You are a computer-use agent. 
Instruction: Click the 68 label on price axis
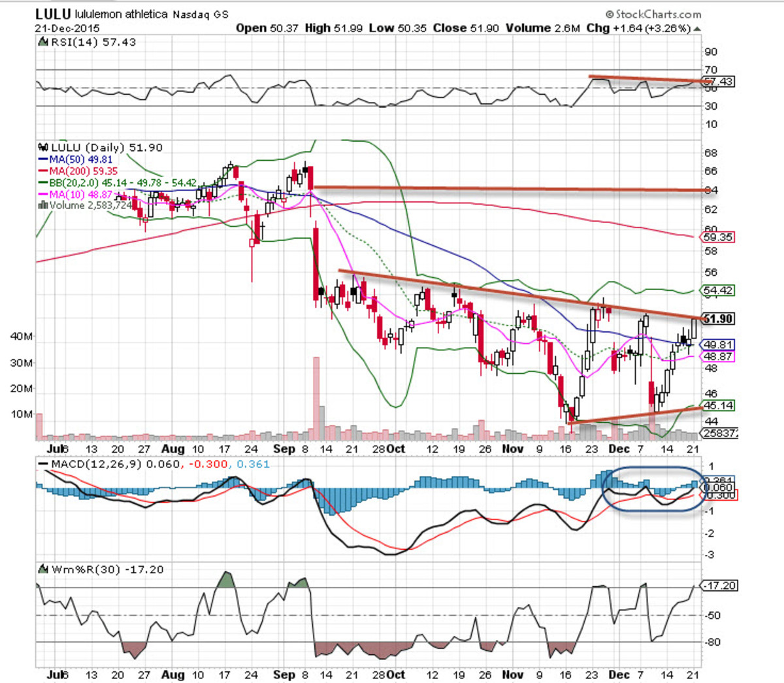pyautogui.click(x=711, y=153)
